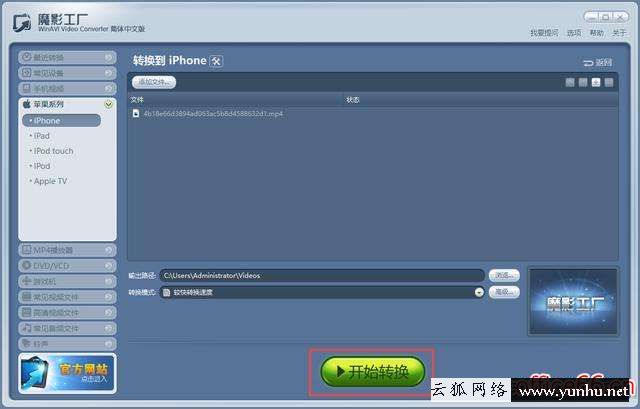
Task: Maximize the 魔影工厂 window
Action: point(606,17)
